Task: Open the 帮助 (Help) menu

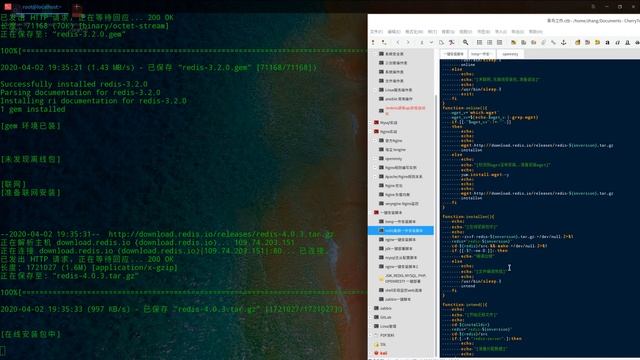Action: [x=536, y=31]
